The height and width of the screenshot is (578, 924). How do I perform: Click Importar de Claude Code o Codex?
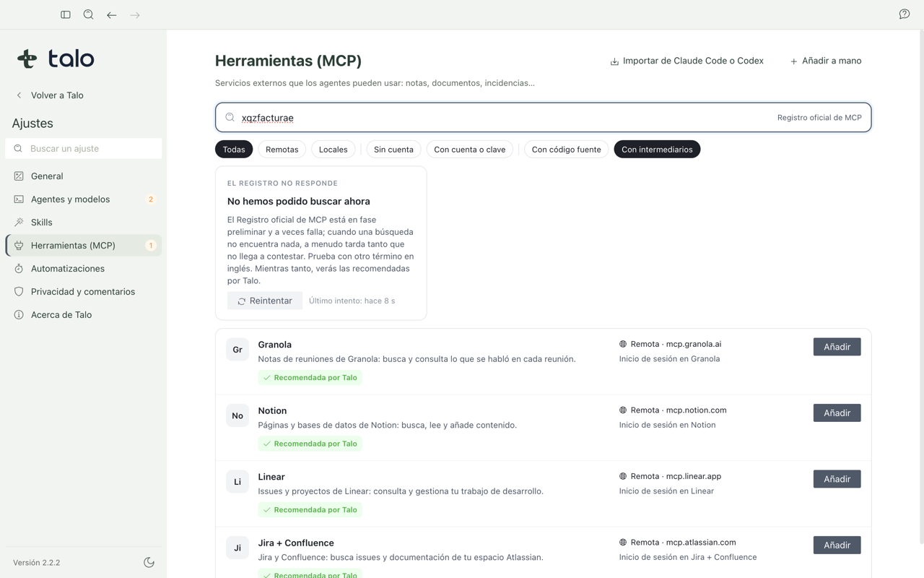point(687,61)
